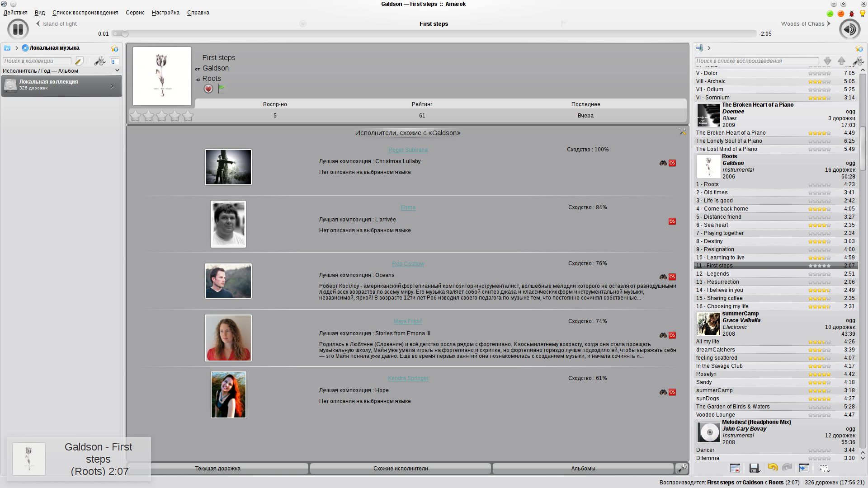Click binoculars icon for Rob Costlow
The width and height of the screenshot is (868, 488).
point(663,277)
